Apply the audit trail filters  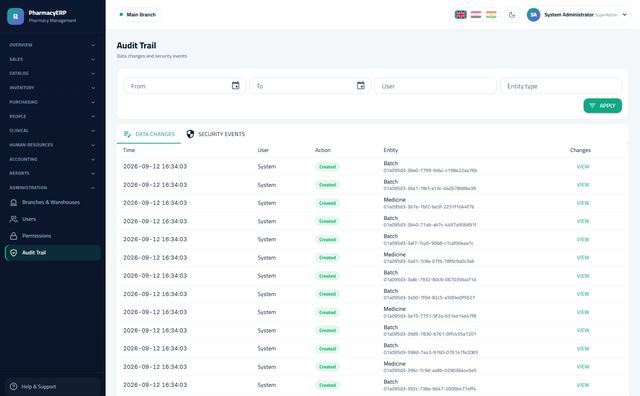pos(602,106)
